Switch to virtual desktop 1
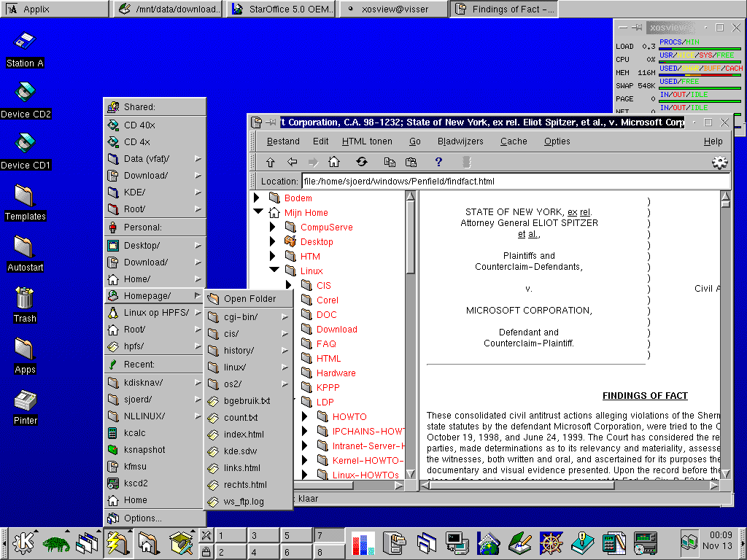Viewport: 747px width, 560px height. tap(230, 536)
